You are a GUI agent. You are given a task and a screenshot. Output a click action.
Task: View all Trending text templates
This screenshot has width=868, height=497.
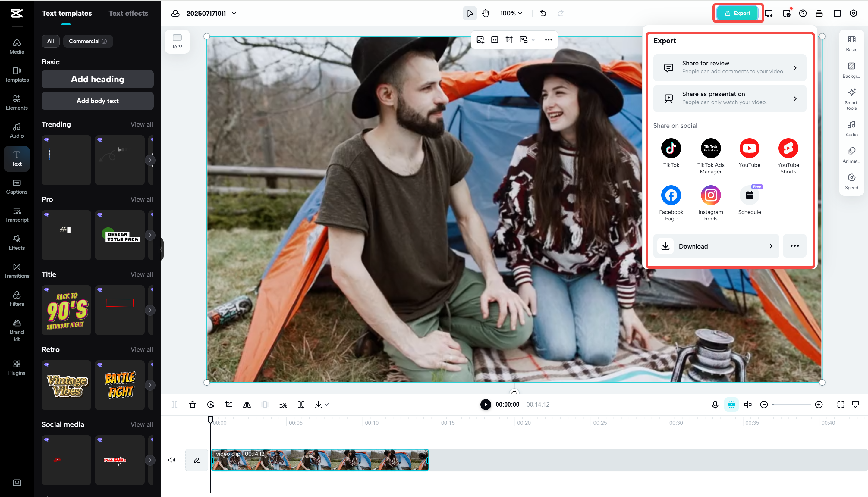coord(141,124)
